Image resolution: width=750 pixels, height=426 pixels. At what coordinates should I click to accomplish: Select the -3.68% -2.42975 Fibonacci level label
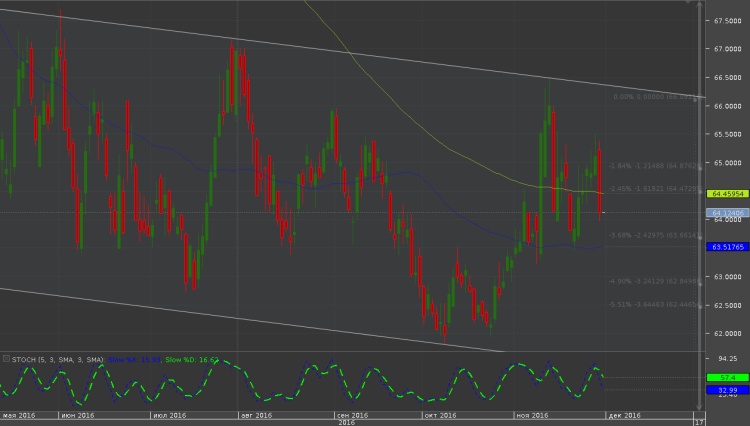[x=655, y=235]
